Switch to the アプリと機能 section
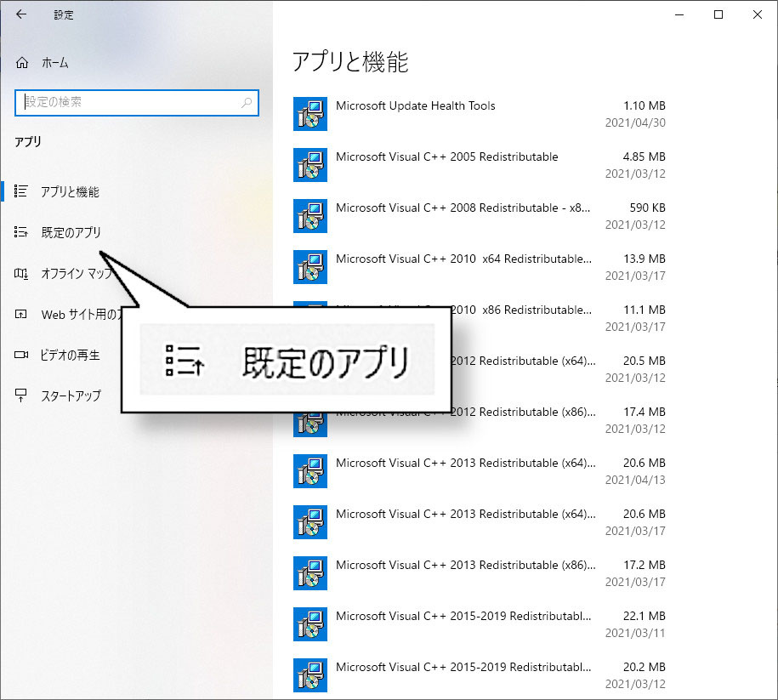Viewport: 778px width, 700px height. (64, 191)
